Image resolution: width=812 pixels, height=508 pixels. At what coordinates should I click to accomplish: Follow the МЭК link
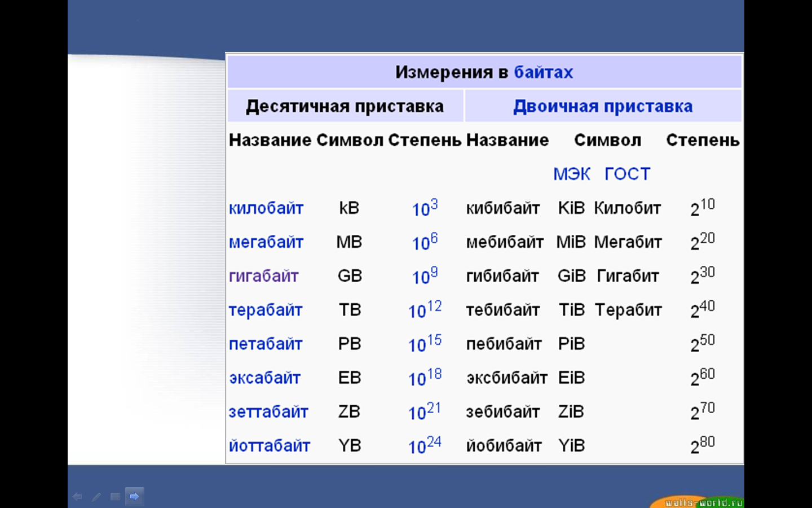coord(572,174)
